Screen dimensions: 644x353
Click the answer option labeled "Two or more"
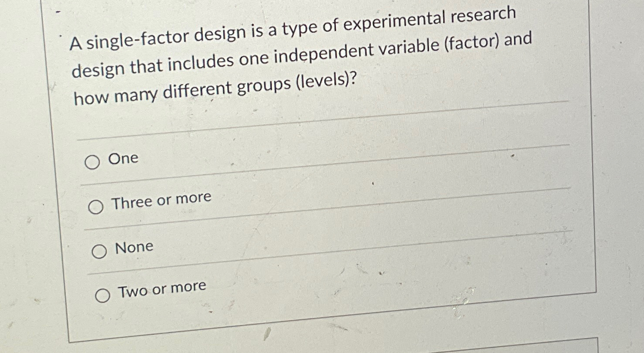click(163, 288)
